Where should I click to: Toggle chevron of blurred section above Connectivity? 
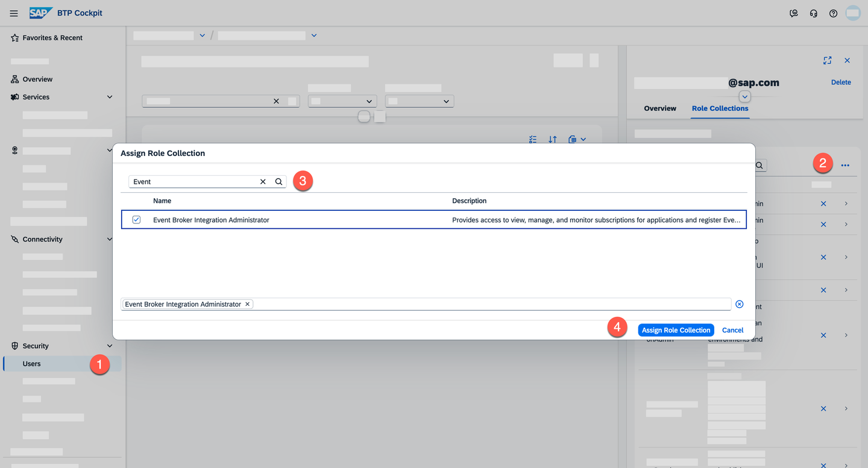point(110,150)
